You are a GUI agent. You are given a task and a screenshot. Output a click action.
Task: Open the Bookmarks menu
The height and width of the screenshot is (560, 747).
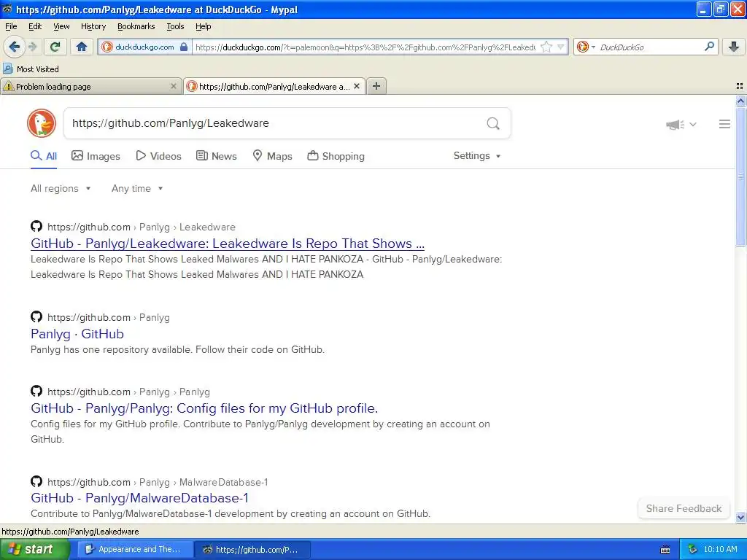pyautogui.click(x=136, y=26)
